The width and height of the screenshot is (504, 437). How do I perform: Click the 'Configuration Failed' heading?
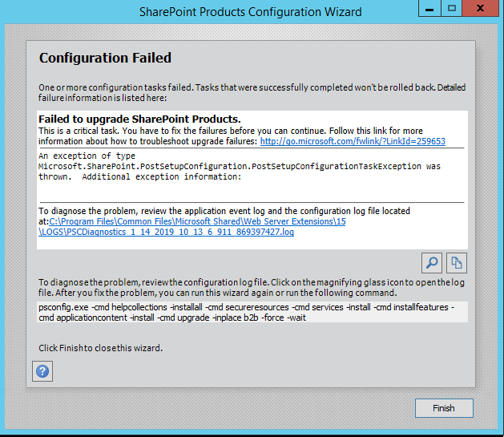tap(105, 58)
